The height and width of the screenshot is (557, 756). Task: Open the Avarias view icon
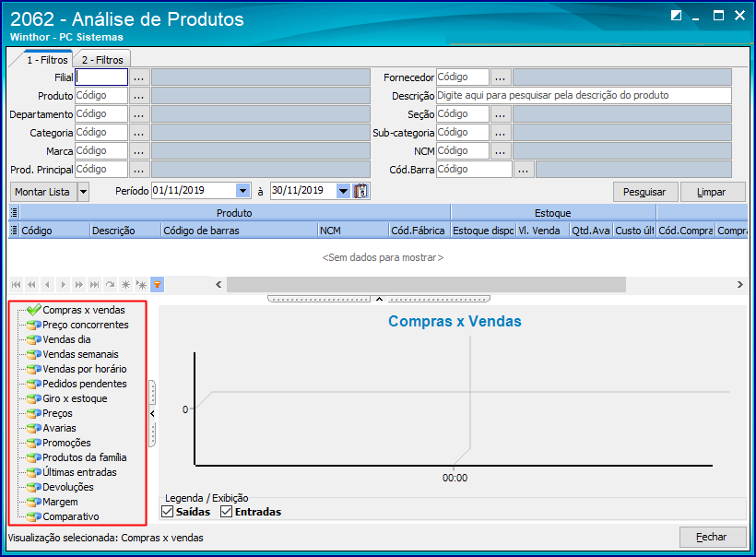[x=34, y=428]
